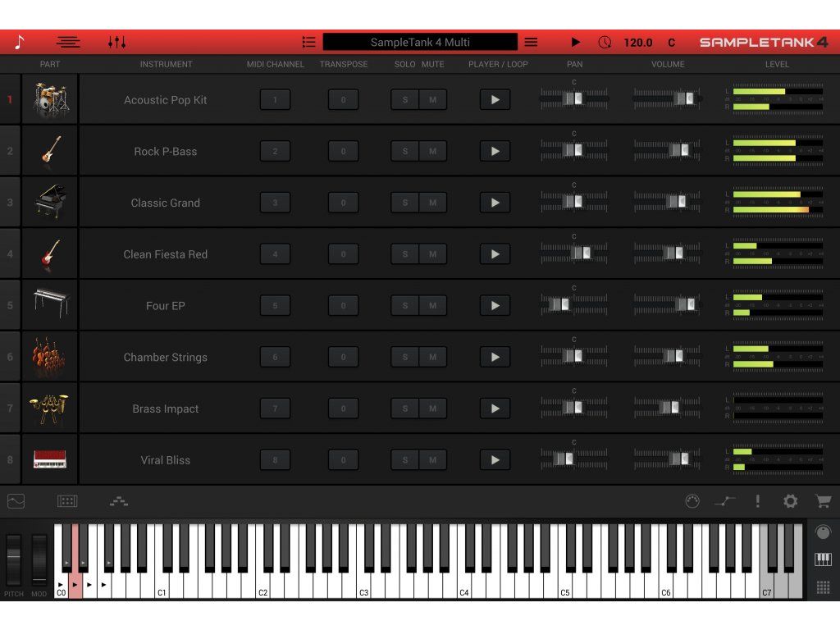
Task: Solo the Acoustic Pop Kit part
Action: (405, 99)
